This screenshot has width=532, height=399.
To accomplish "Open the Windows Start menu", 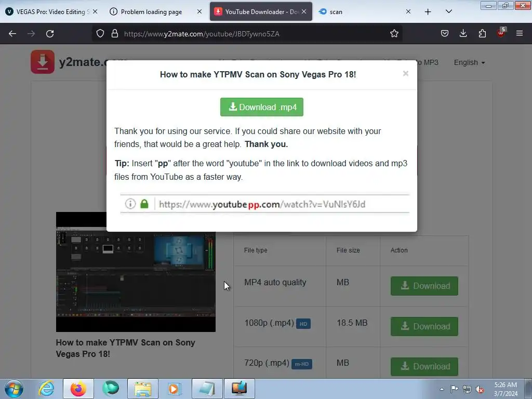I will coord(14,389).
